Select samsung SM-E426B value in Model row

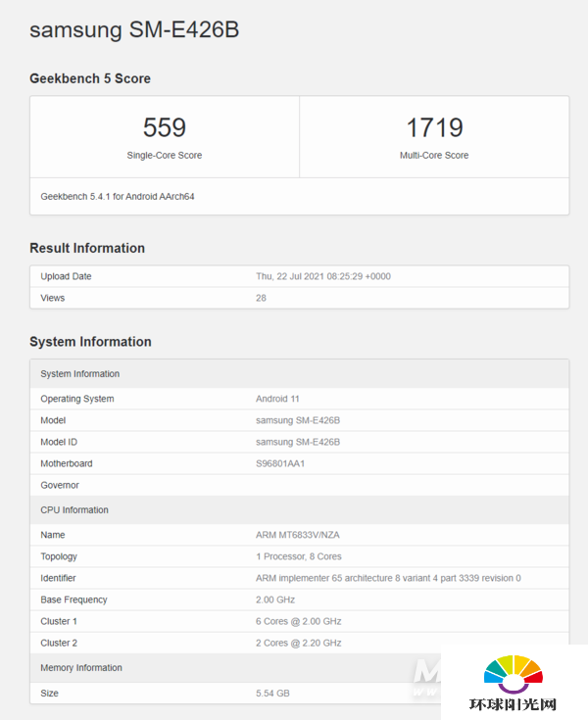pos(298,420)
